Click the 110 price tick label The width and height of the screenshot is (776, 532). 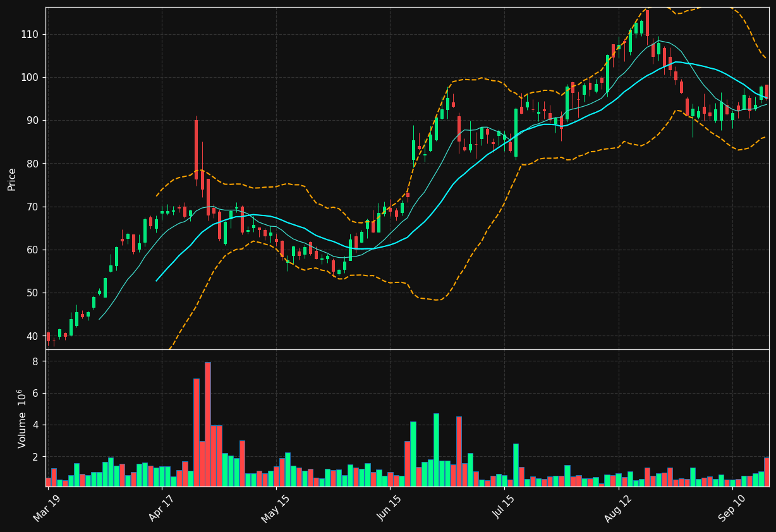click(32, 34)
